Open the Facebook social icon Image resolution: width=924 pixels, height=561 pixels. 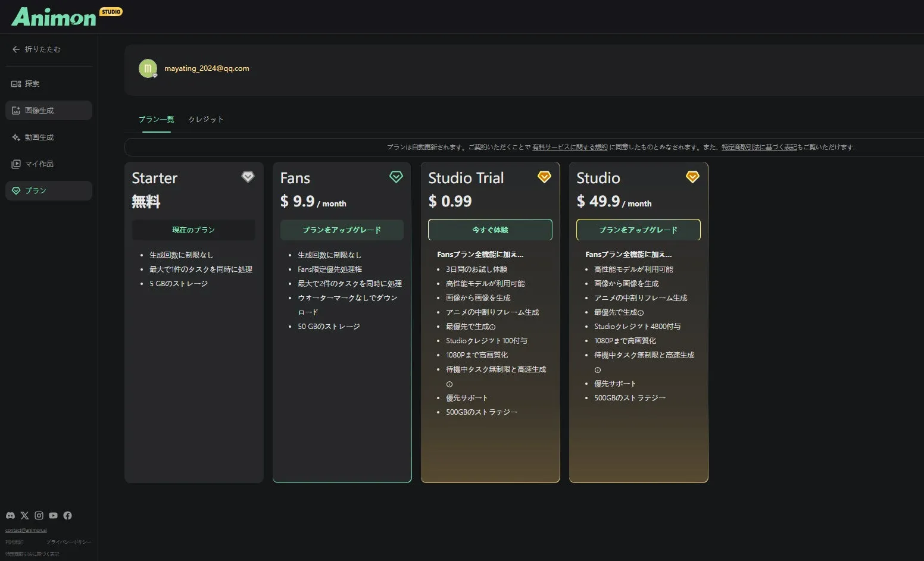pos(67,516)
